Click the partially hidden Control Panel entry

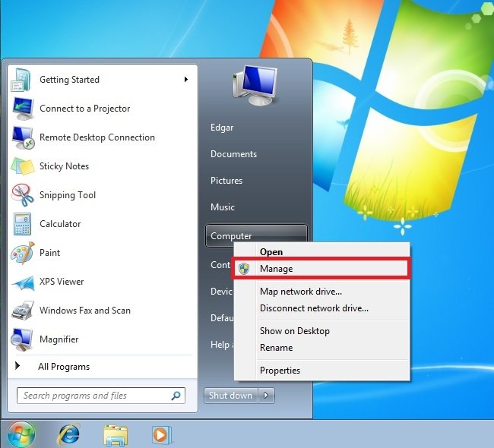point(220,265)
